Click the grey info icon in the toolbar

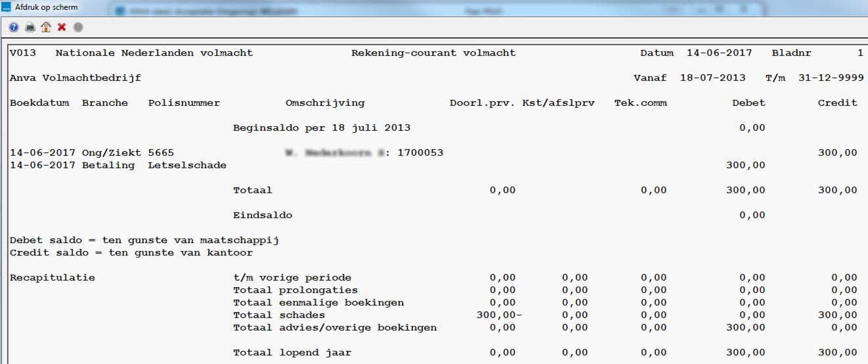(x=78, y=27)
